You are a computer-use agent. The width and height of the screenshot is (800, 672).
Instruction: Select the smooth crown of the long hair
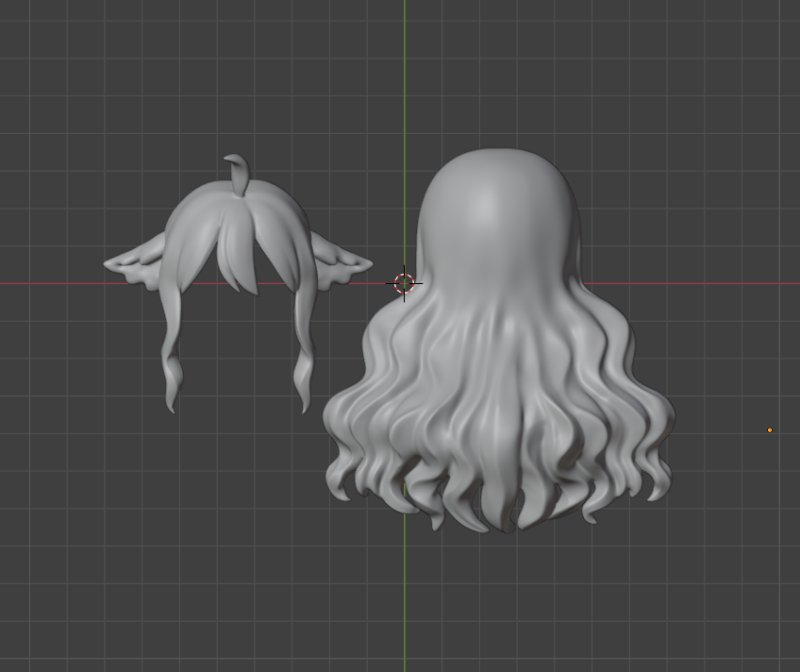coord(496,203)
